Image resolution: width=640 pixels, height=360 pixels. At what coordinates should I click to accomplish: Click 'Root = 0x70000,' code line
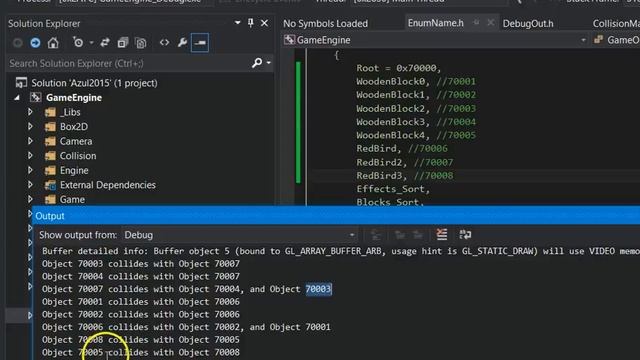pyautogui.click(x=399, y=68)
